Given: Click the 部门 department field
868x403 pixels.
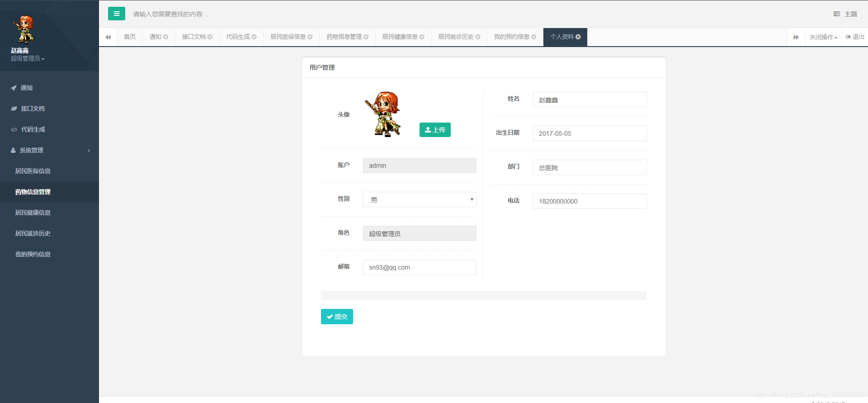Looking at the screenshot, I should (590, 167).
